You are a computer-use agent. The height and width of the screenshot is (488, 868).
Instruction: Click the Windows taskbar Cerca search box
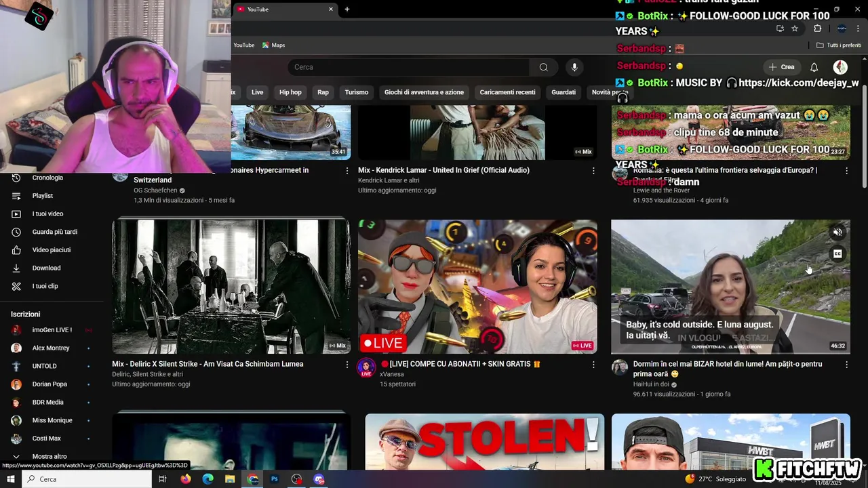tap(87, 479)
